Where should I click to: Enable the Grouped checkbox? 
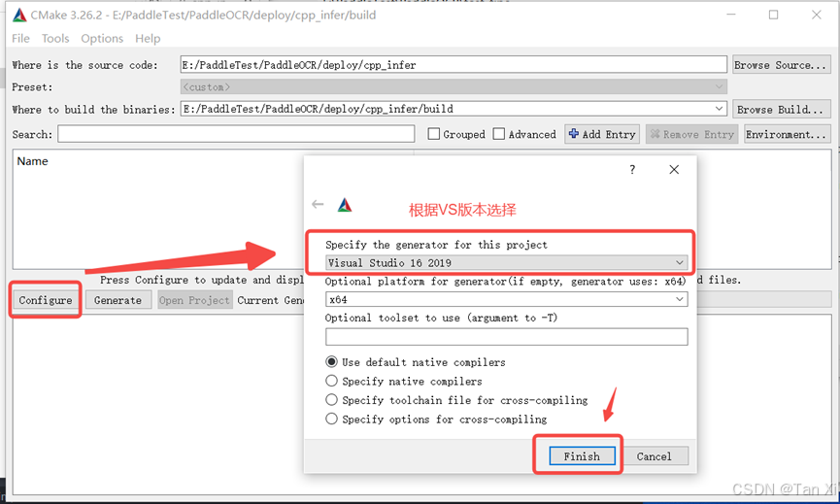point(434,134)
